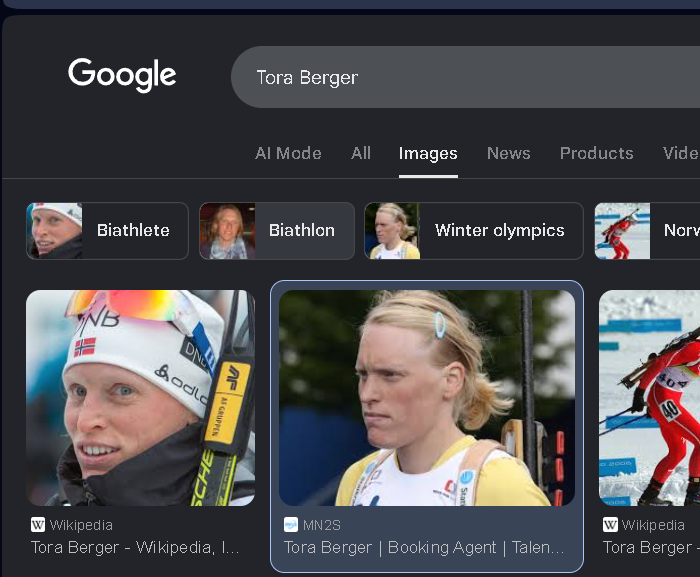Open the Products tab
Viewport: 700px width, 577px height.
(x=596, y=154)
